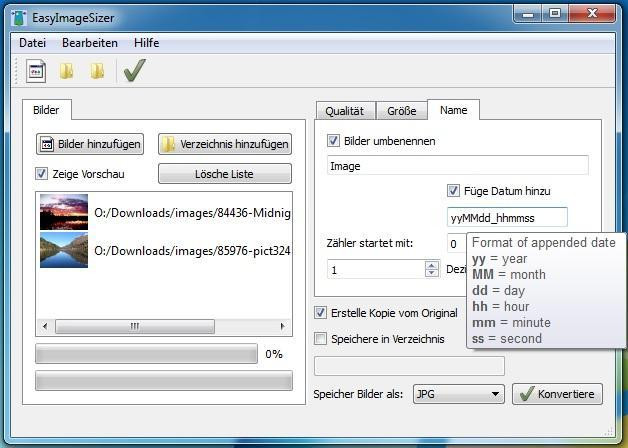Viewport: 628px width, 448px height.
Task: Toggle Füge Datum hinzu checkbox
Action: 453,191
